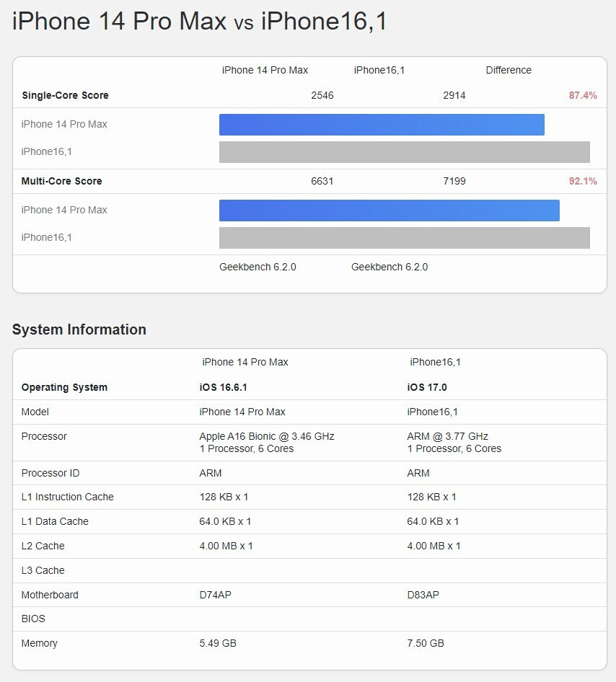This screenshot has width=616, height=682.
Task: Click the BIOS row label
Action: (33, 619)
